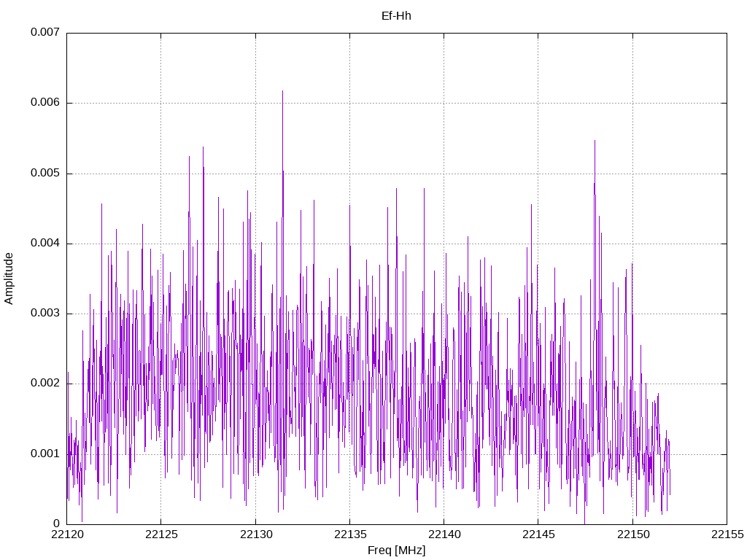This screenshot has width=747, height=560.
Task: Click the 22150 x-axis tick label
Action: (x=632, y=534)
